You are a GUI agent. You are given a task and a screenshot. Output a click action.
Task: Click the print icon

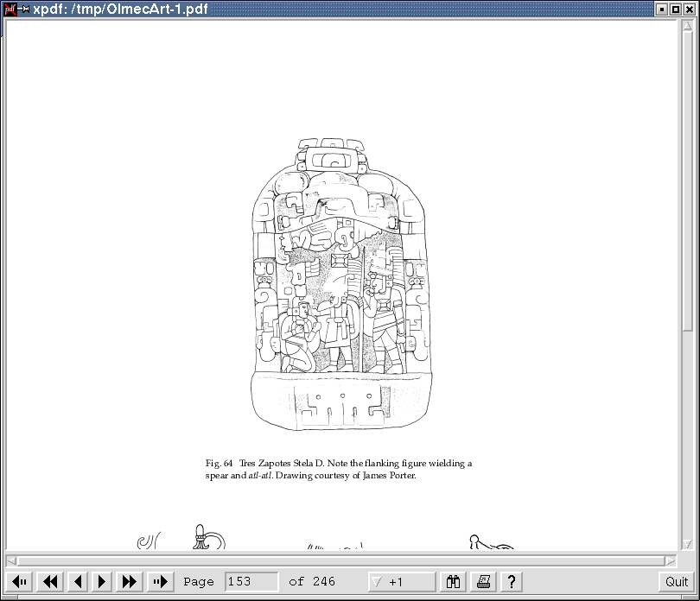483,581
